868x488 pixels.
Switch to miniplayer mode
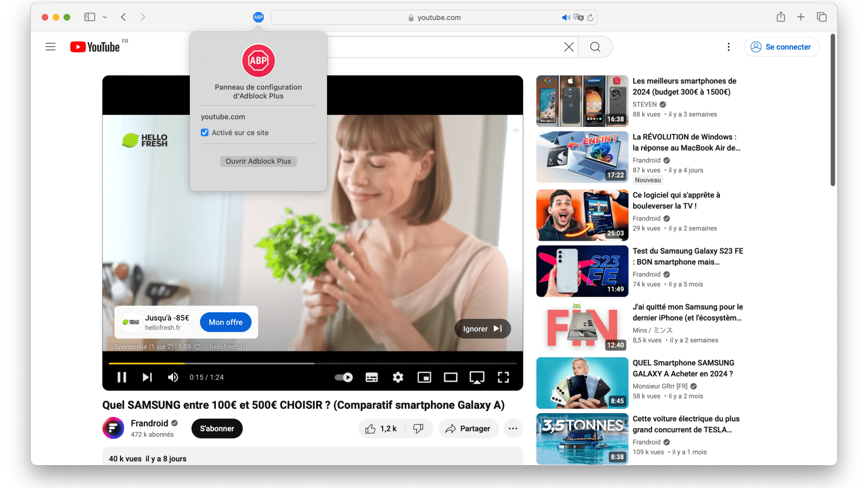424,377
